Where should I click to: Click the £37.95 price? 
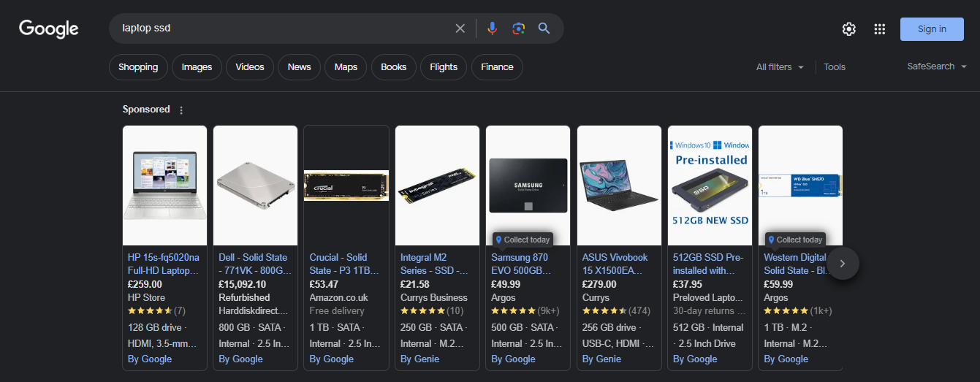[687, 284]
